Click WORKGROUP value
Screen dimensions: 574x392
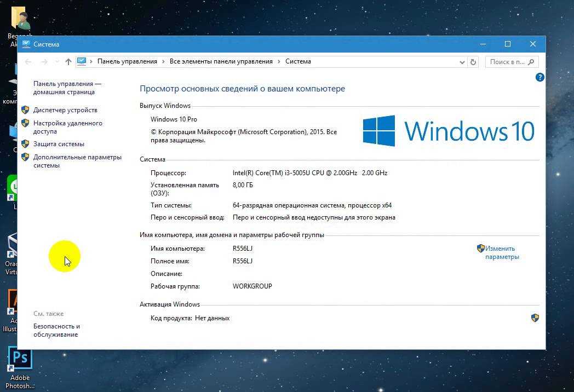point(252,286)
